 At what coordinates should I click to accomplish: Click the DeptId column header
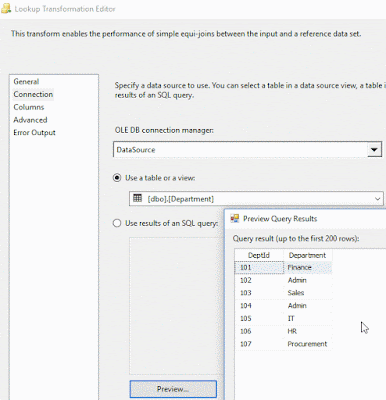259,255
